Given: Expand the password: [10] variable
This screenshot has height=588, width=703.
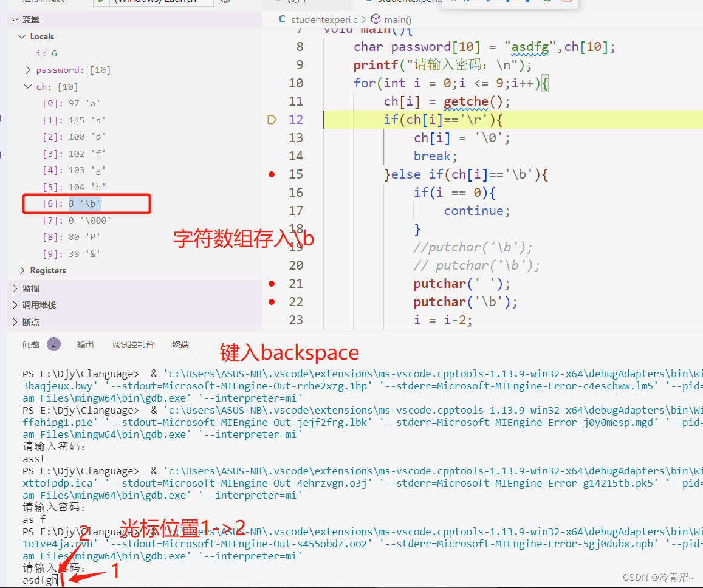Looking at the screenshot, I should coord(28,69).
